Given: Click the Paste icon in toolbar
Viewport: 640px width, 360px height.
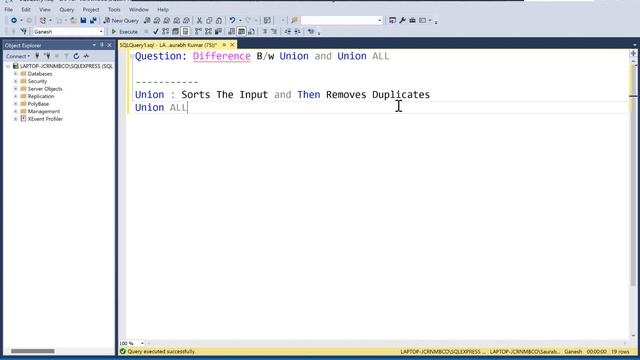Looking at the screenshot, I should (x=219, y=20).
